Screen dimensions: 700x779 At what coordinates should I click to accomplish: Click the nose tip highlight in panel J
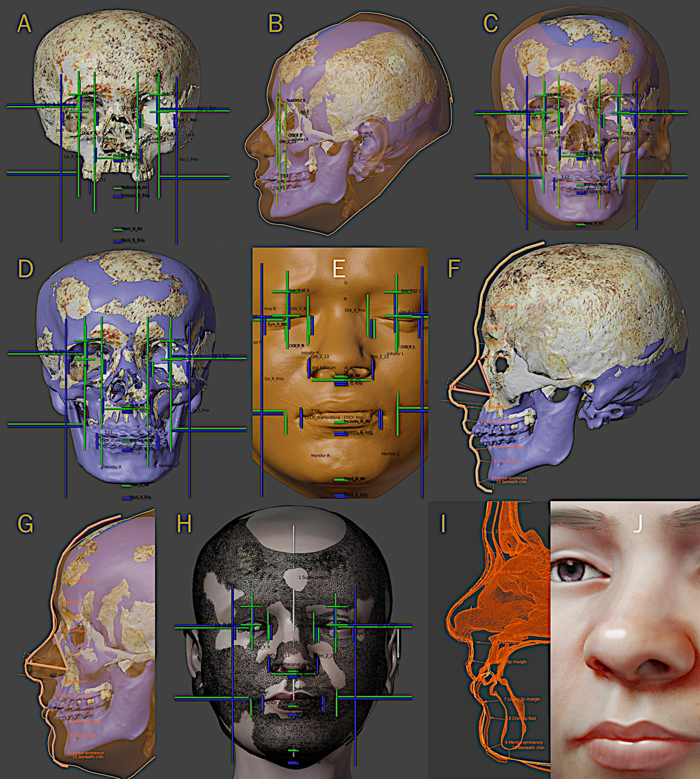613,632
